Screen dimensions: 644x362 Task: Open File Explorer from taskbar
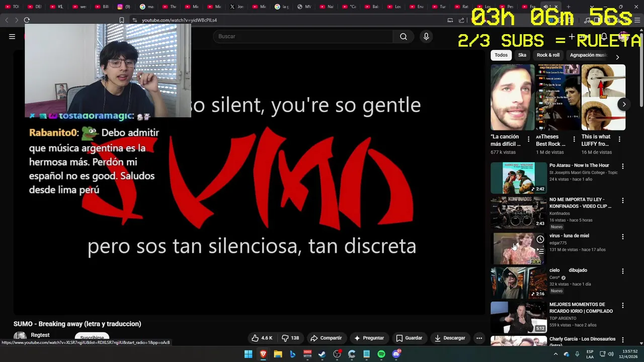pyautogui.click(x=278, y=354)
